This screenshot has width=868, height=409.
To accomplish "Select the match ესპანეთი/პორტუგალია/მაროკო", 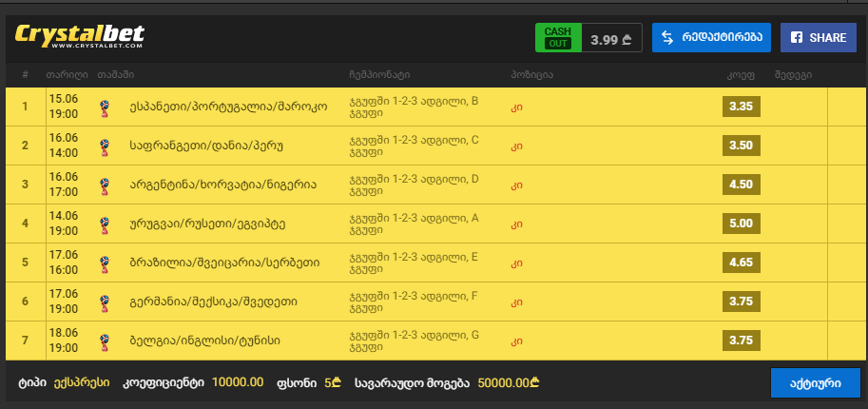I will (x=228, y=107).
